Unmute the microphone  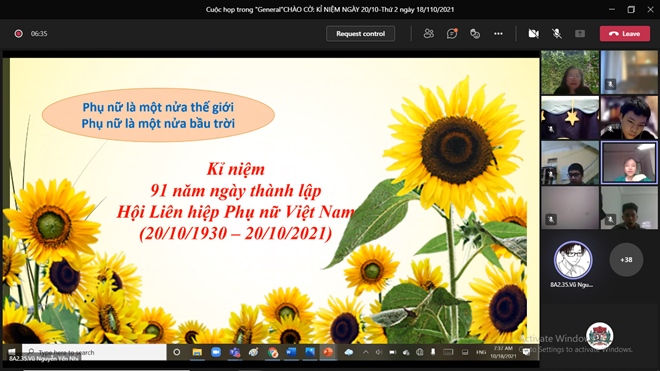[x=556, y=34]
